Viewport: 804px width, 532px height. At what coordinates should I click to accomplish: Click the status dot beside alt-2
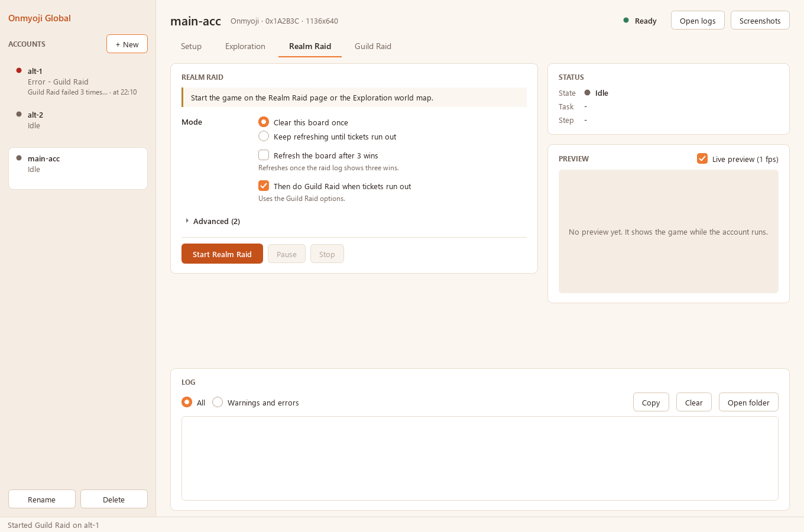19,114
